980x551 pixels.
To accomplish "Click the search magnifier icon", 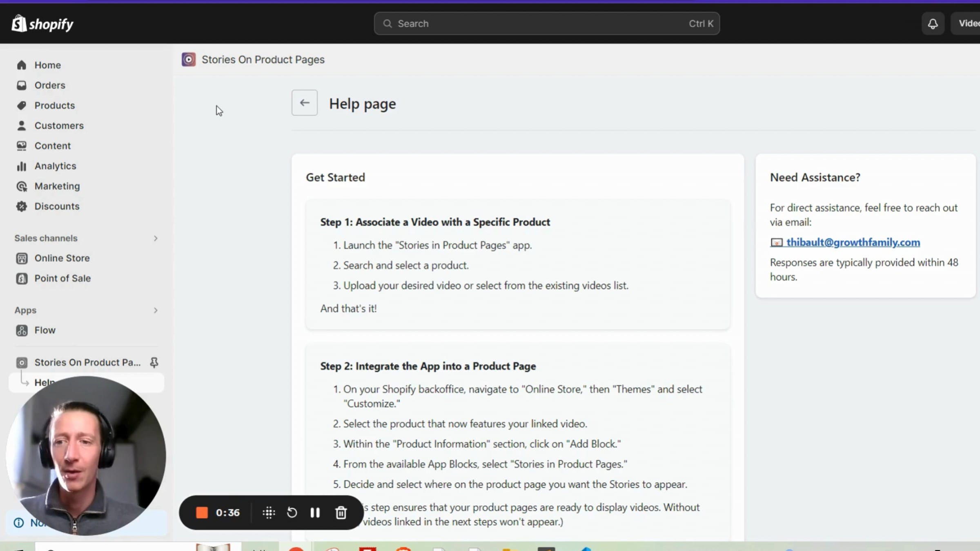I will coord(387,24).
